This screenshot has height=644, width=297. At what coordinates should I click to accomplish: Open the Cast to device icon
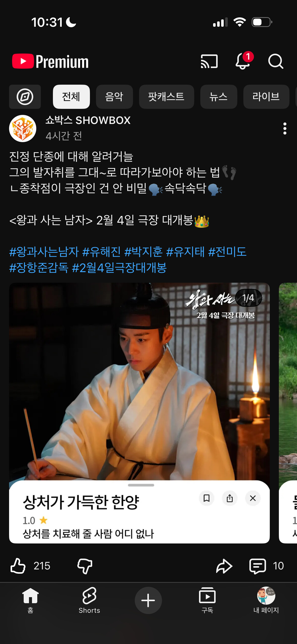[x=209, y=61]
